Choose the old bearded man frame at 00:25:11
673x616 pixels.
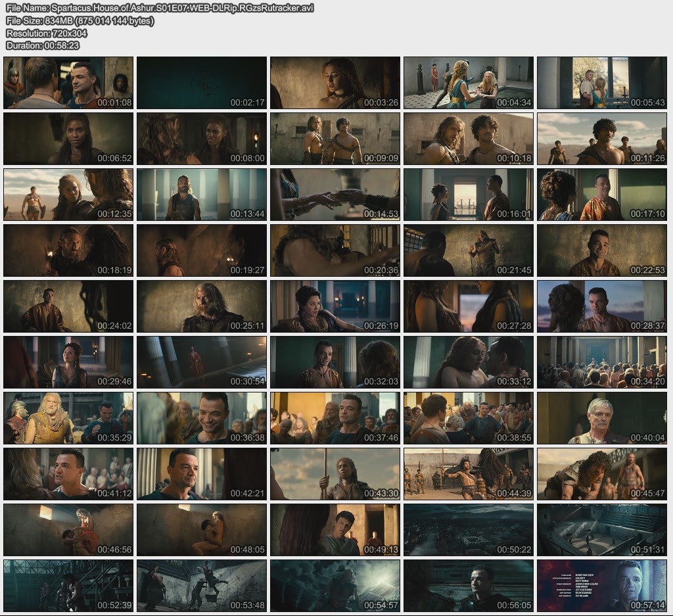pos(202,306)
